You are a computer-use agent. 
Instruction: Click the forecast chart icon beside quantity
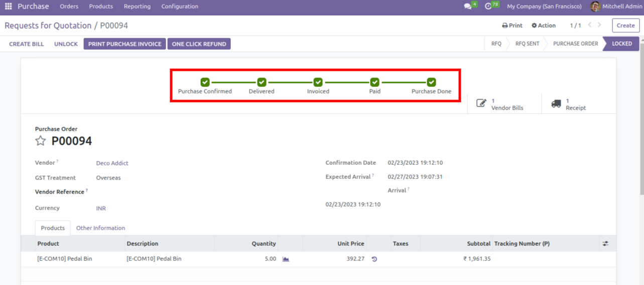click(x=286, y=259)
